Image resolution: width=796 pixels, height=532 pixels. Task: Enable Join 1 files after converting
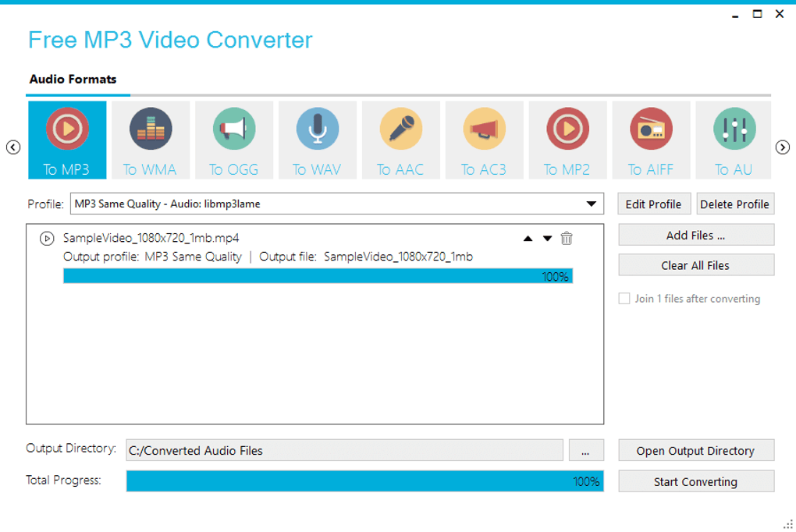pos(624,299)
